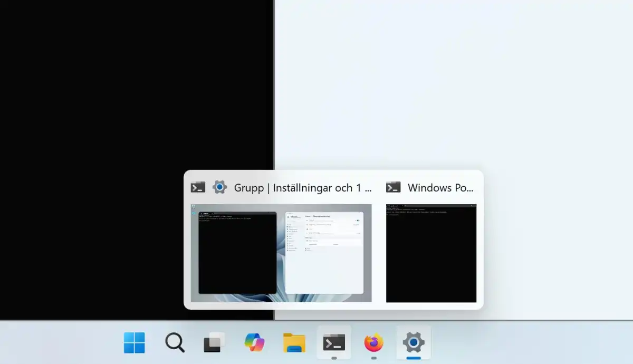This screenshot has width=633, height=364.
Task: Open the Start menu
Action: (x=135, y=343)
